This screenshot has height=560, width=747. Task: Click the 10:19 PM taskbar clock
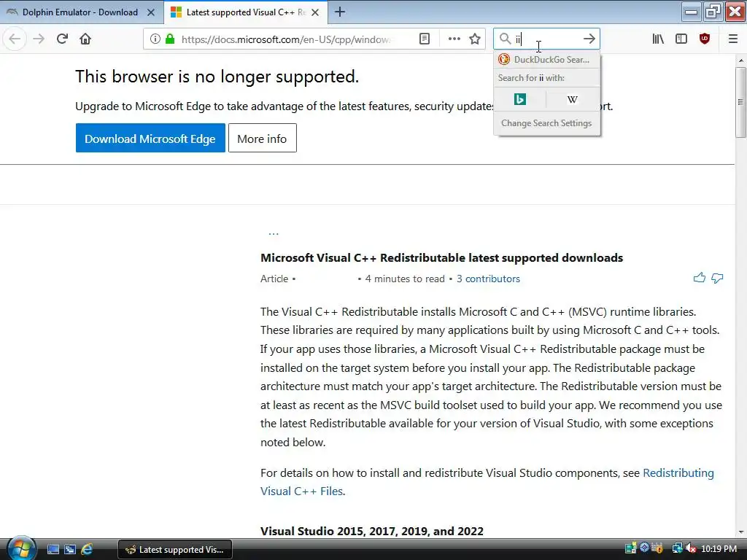pos(719,548)
